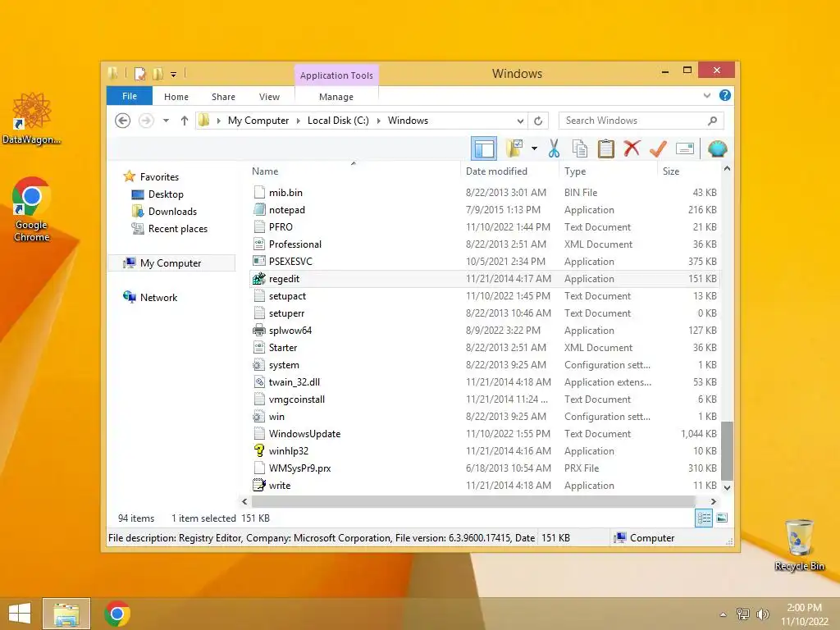Select Favorites in the navigation pane
Image resolution: width=840 pixels, height=630 pixels.
tap(159, 177)
